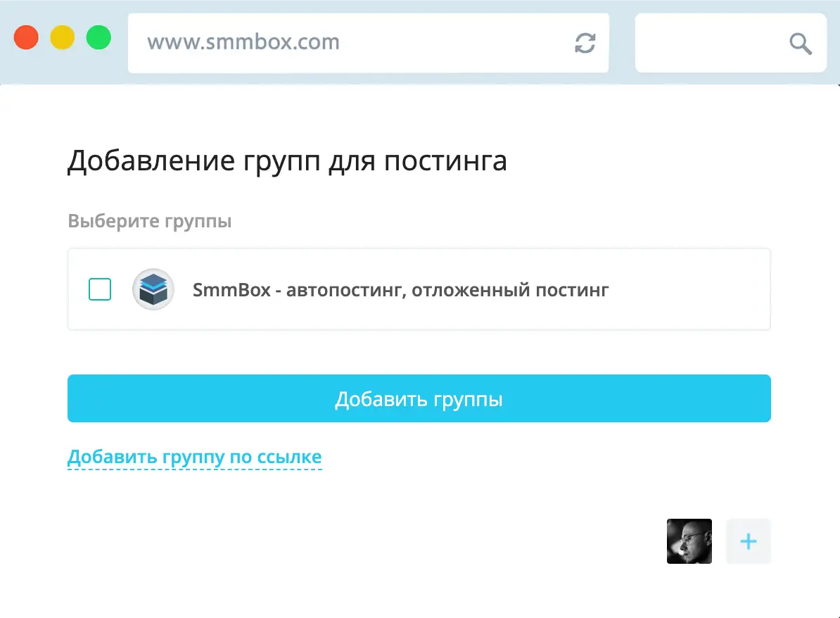Click the yellow minimize window dot
The image size is (840, 618).
62,37
